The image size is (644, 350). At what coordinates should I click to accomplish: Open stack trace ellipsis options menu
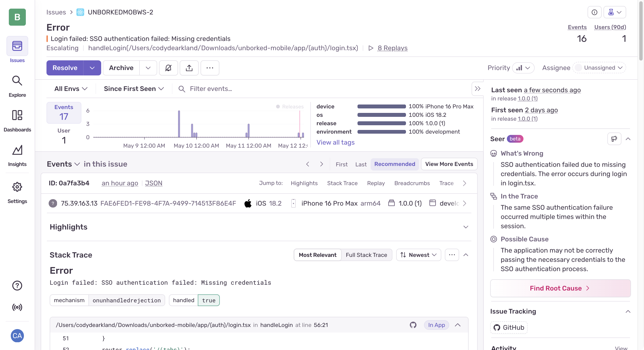(452, 255)
